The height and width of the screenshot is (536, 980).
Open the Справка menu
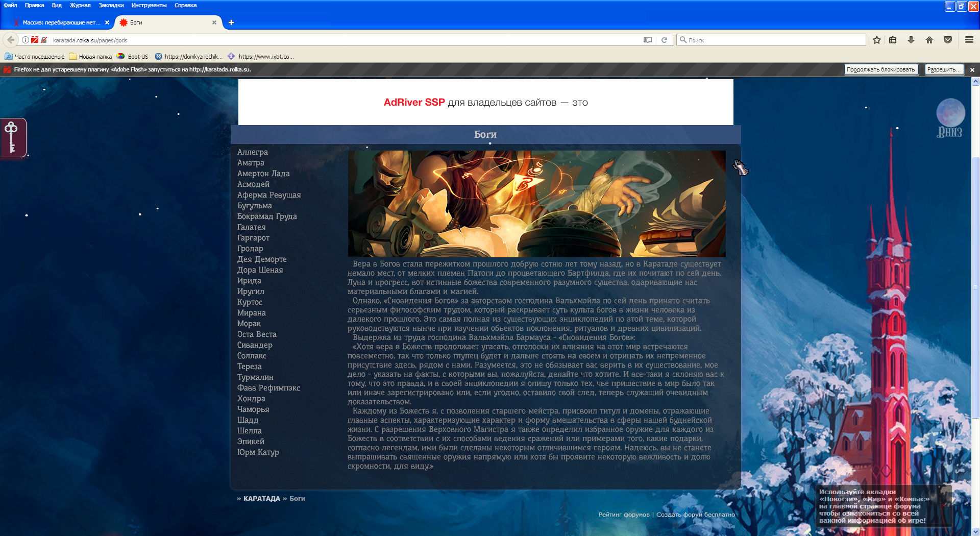[x=185, y=5]
